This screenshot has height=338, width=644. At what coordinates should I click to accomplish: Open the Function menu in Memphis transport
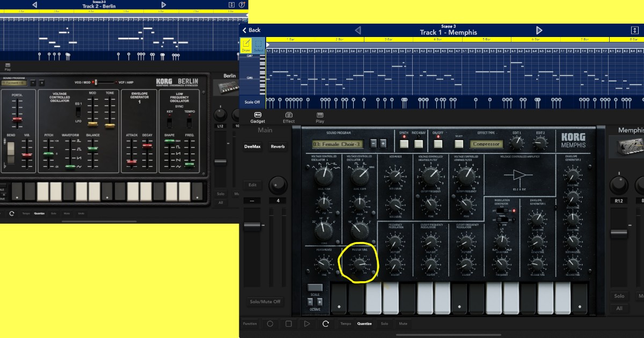tap(250, 324)
